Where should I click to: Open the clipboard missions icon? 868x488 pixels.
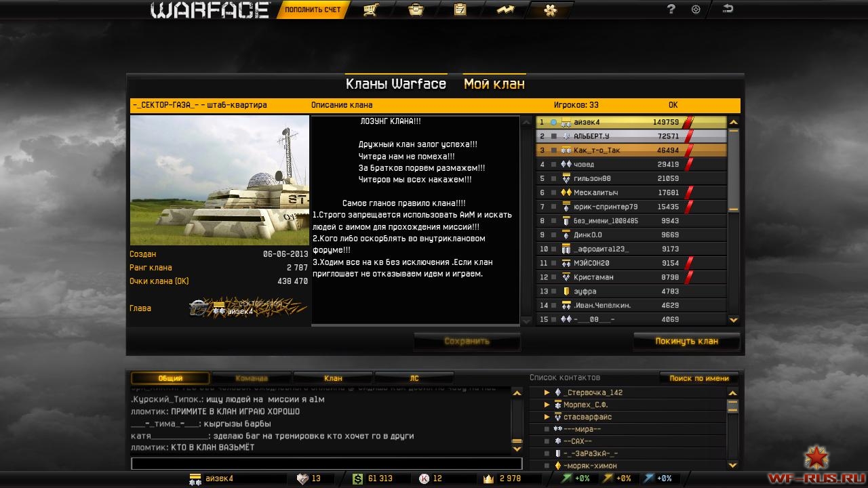click(x=460, y=9)
